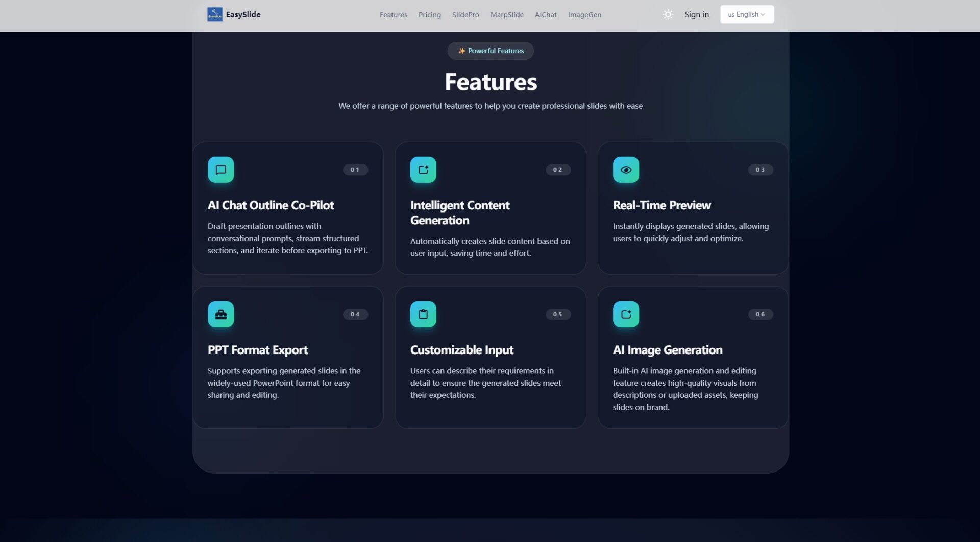Click the EasySlide logo icon

click(214, 14)
